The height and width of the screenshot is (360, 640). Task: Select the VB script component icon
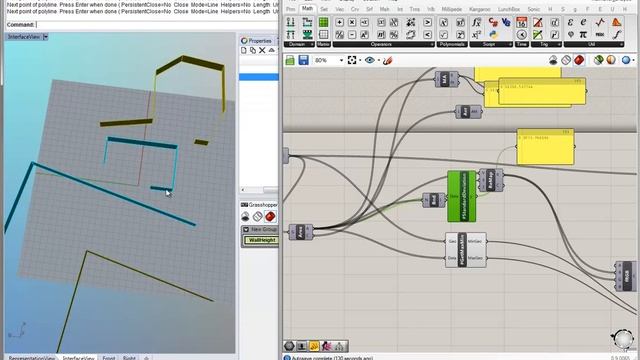(506, 22)
